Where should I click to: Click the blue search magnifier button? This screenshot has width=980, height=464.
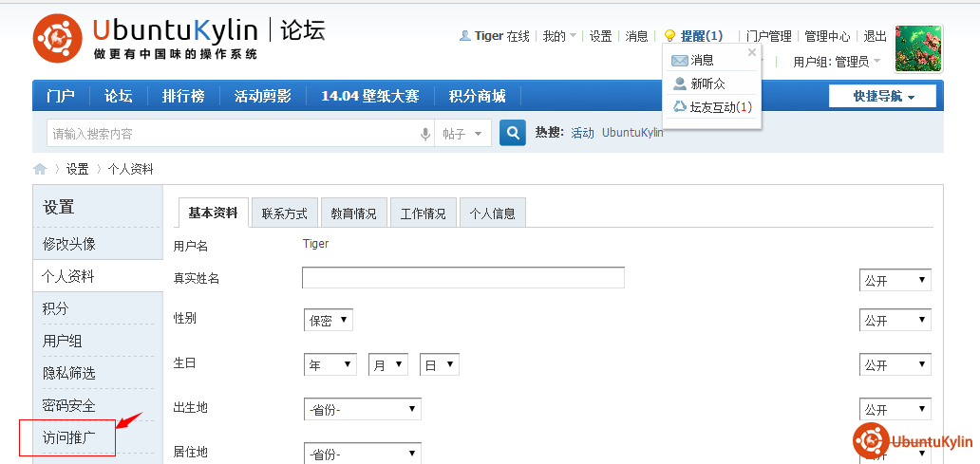pyautogui.click(x=513, y=133)
